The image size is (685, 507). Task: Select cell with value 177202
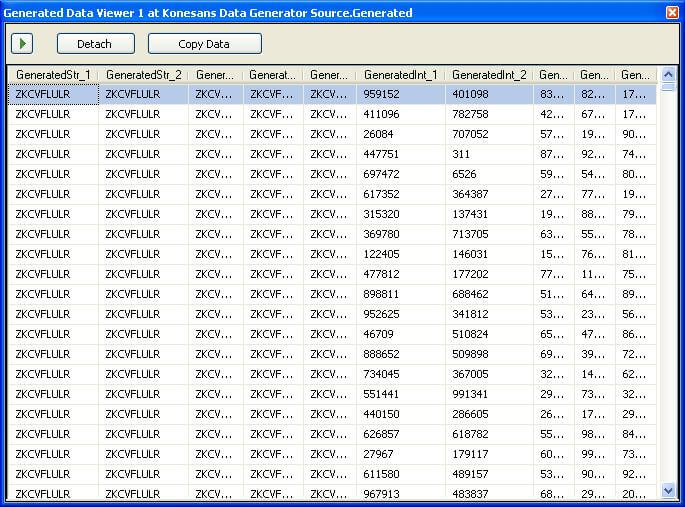pos(489,275)
